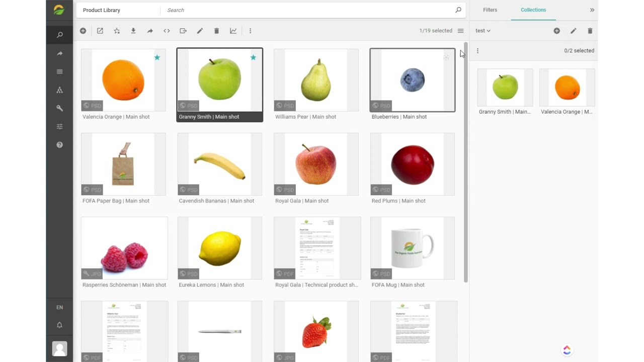644x362 pixels.
Task: Click the search magnifier icon in search bar
Action: pyautogui.click(x=458, y=10)
